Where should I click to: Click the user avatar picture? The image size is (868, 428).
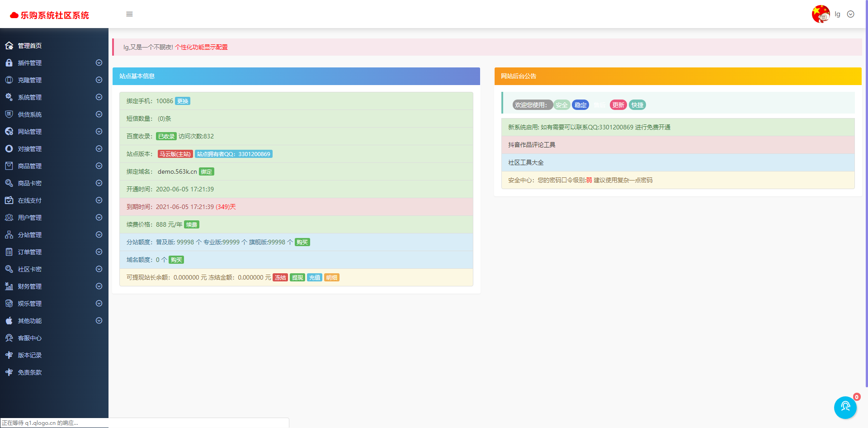(821, 14)
